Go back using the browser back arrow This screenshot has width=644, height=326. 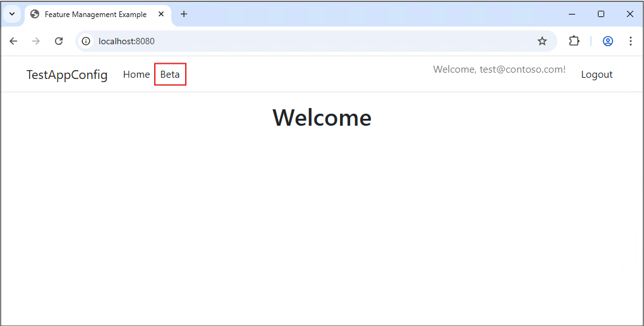[13, 41]
